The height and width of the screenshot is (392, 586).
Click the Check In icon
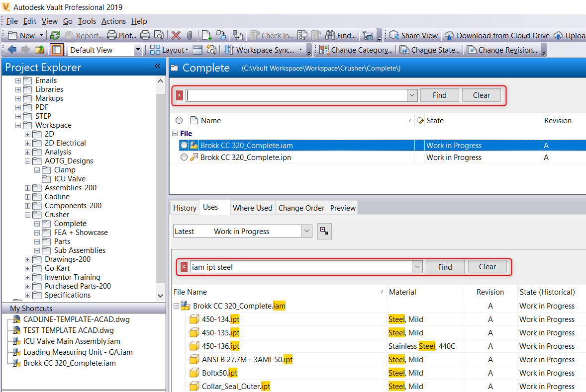pos(255,35)
